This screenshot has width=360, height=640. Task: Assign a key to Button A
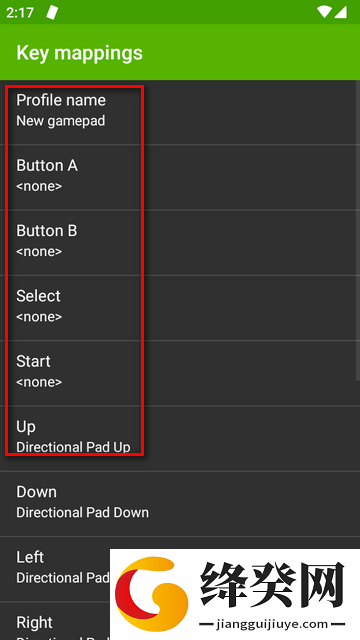pos(180,177)
